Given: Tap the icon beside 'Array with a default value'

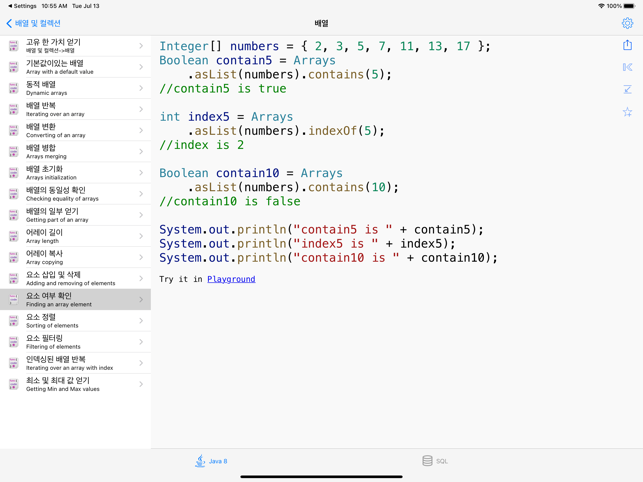Looking at the screenshot, I should [14, 67].
